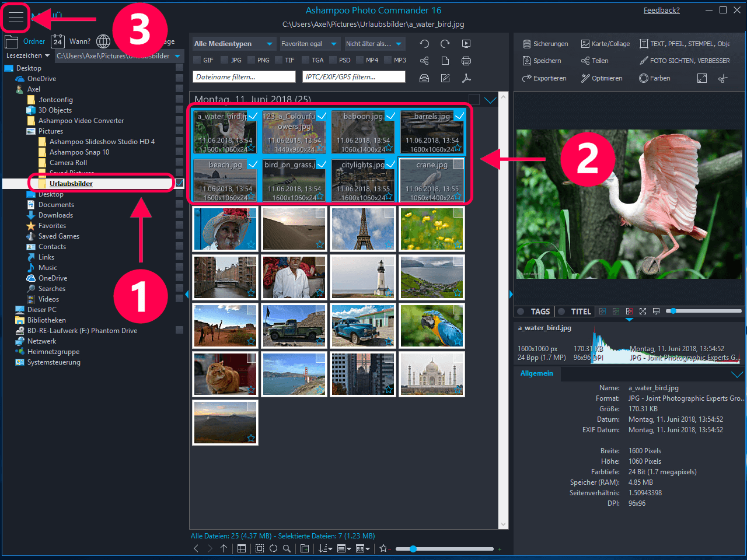747x560 pixels.
Task: Click the blank page document icon
Action: point(445,61)
